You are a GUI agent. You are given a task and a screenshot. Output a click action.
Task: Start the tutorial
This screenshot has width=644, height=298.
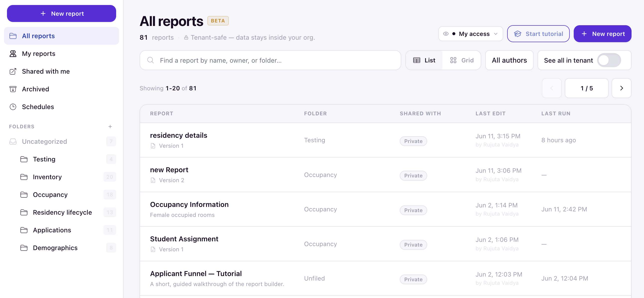click(x=538, y=33)
